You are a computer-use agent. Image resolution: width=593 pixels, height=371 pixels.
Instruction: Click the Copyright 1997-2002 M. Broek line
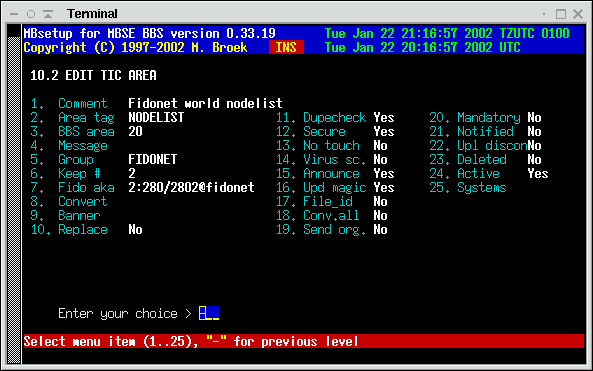point(135,47)
